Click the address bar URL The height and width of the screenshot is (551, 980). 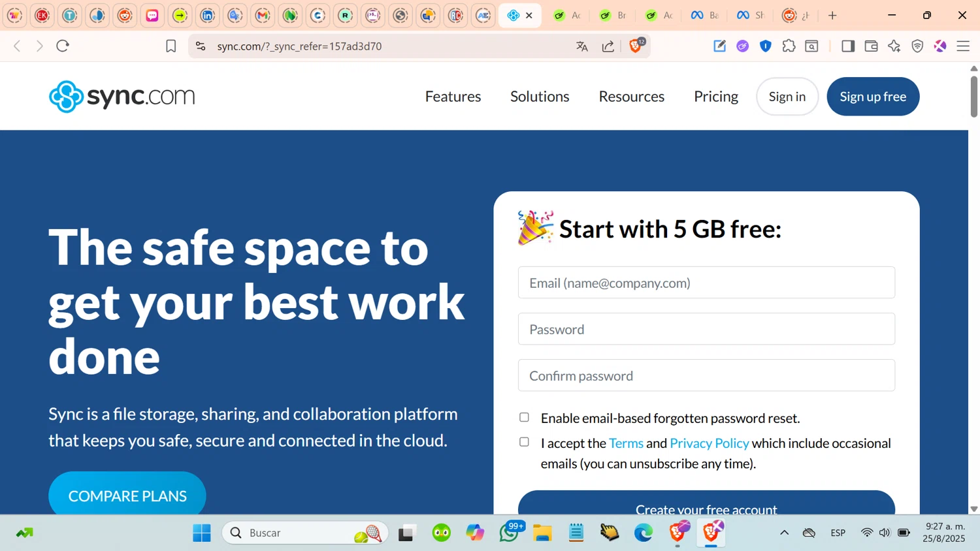click(299, 46)
